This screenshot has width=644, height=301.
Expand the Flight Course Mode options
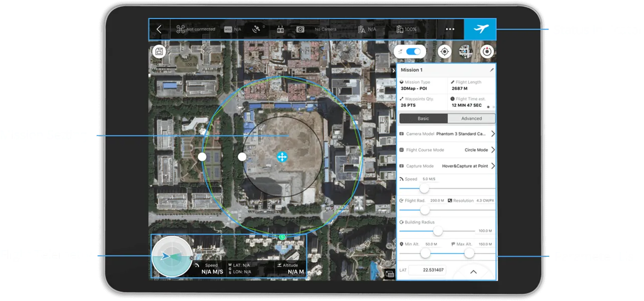[x=493, y=150]
